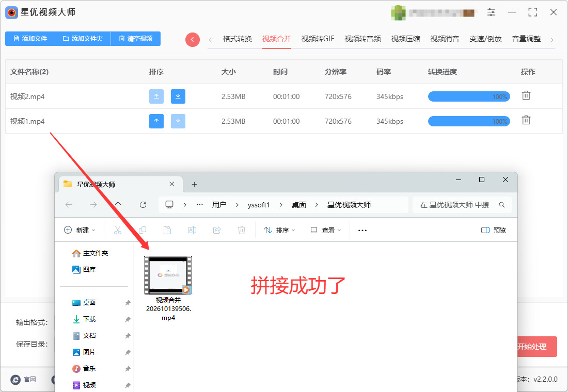The width and height of the screenshot is (568, 392).
Task: Move 视频1.mp4 up in order
Action: (156, 121)
